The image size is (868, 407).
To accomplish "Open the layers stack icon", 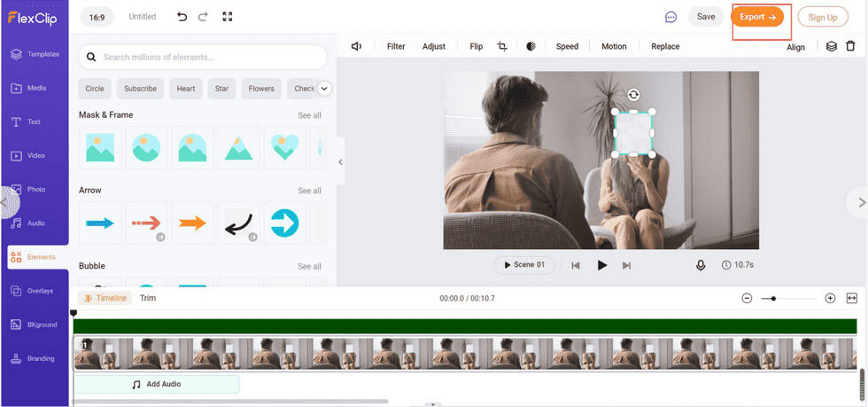I will (832, 47).
